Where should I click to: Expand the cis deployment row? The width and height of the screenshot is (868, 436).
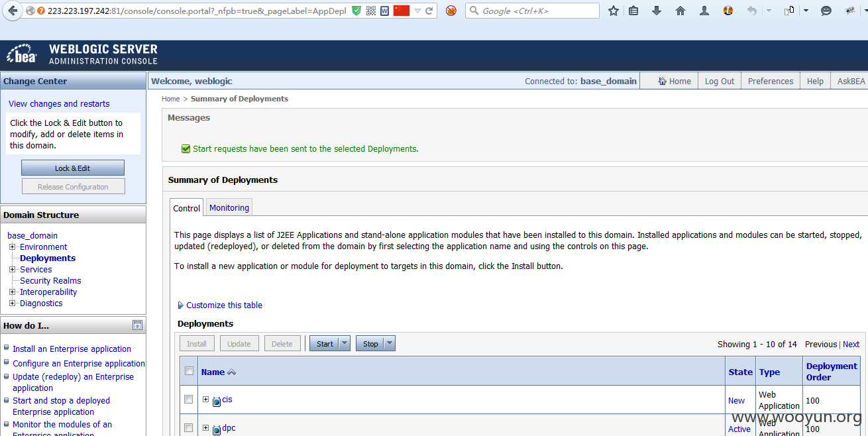click(205, 399)
